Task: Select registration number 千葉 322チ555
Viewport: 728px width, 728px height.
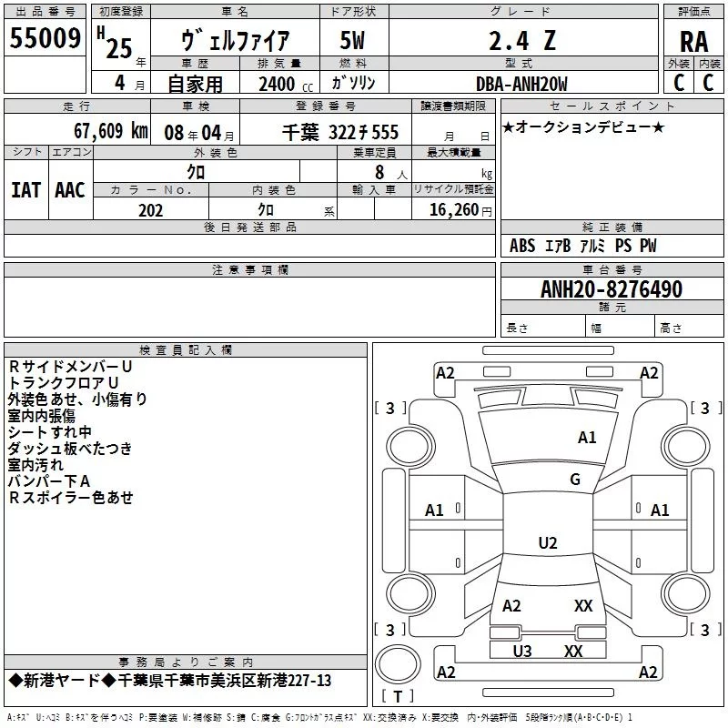Action: click(340, 133)
